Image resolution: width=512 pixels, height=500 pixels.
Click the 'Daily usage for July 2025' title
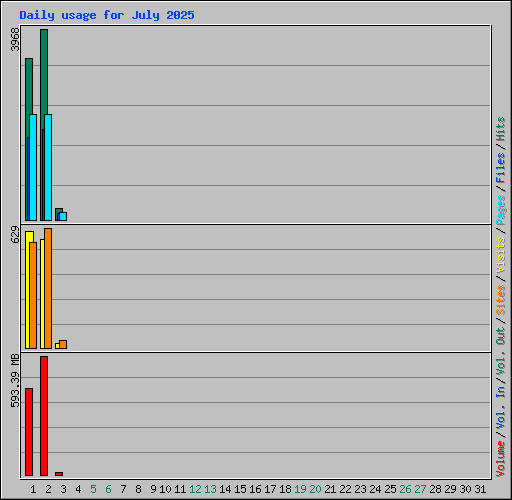click(107, 15)
